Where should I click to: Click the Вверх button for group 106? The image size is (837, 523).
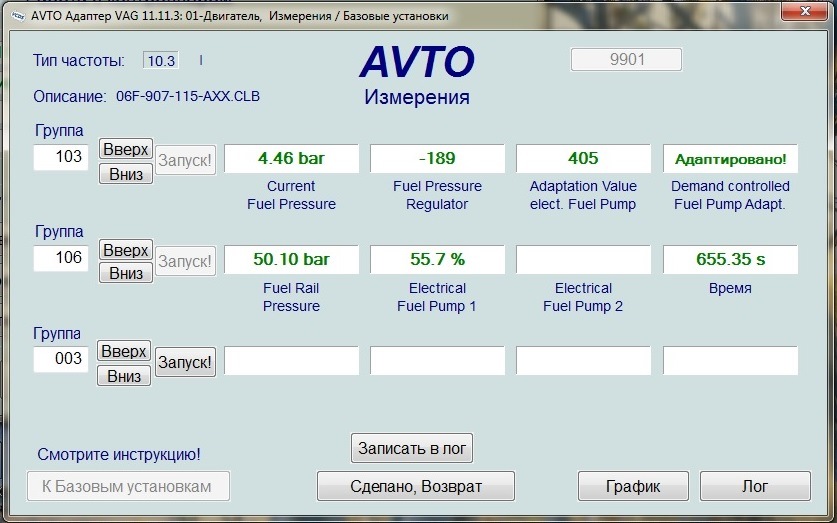(126, 250)
